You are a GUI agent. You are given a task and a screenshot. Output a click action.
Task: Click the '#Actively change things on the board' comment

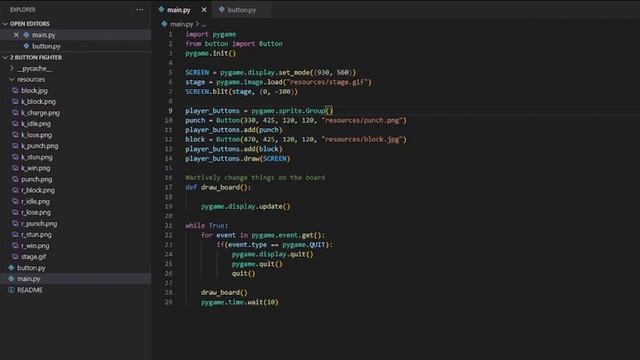[x=255, y=178]
